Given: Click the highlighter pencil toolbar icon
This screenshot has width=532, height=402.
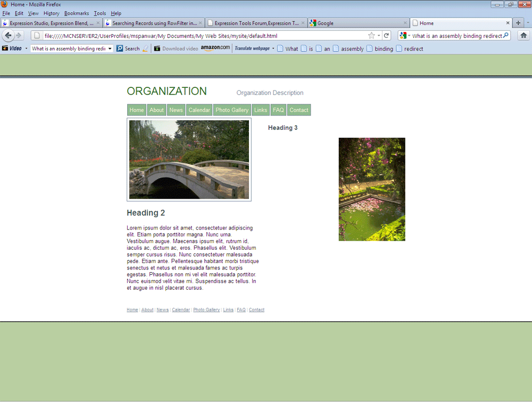Looking at the screenshot, I should (145, 48).
